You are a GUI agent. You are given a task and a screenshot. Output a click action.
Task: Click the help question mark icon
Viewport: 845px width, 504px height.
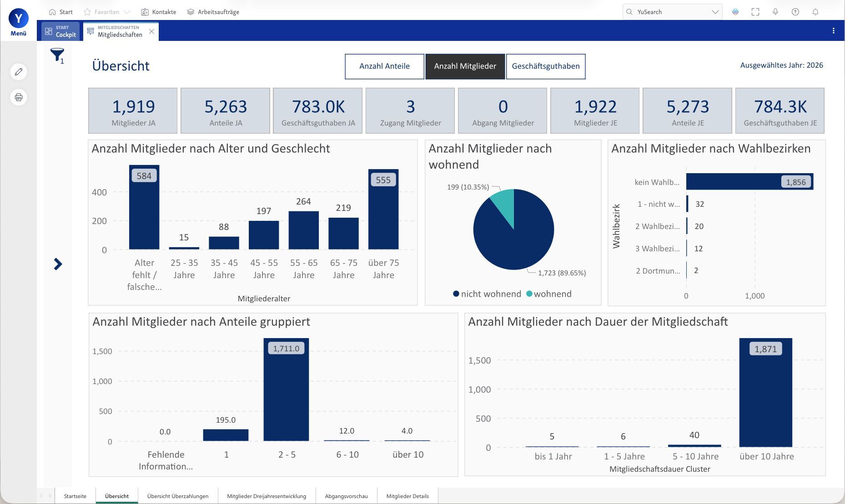click(795, 12)
